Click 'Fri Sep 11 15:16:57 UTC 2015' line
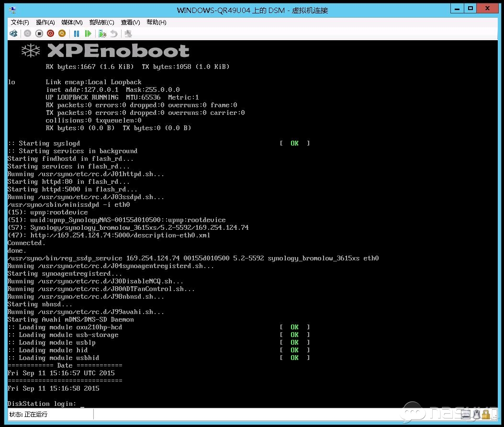The height and width of the screenshot is (427, 504). coord(61,373)
